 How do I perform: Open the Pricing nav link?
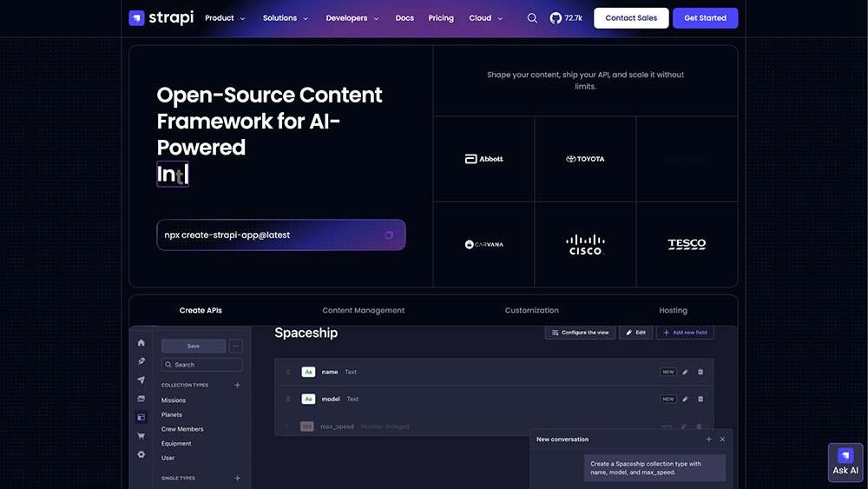pyautogui.click(x=441, y=17)
